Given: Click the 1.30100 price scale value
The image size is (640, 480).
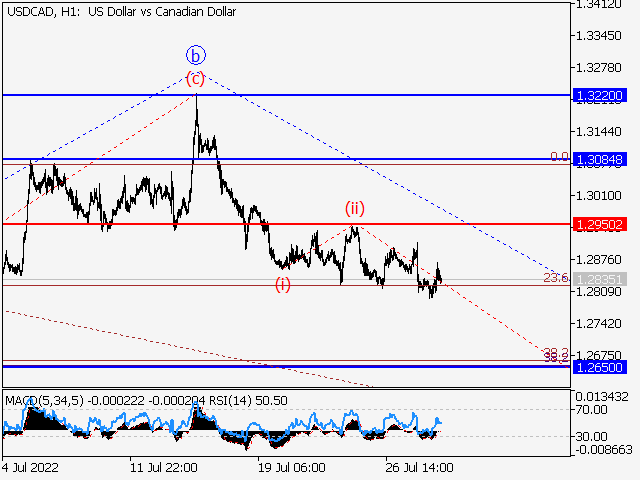Looking at the screenshot, I should (x=598, y=196).
